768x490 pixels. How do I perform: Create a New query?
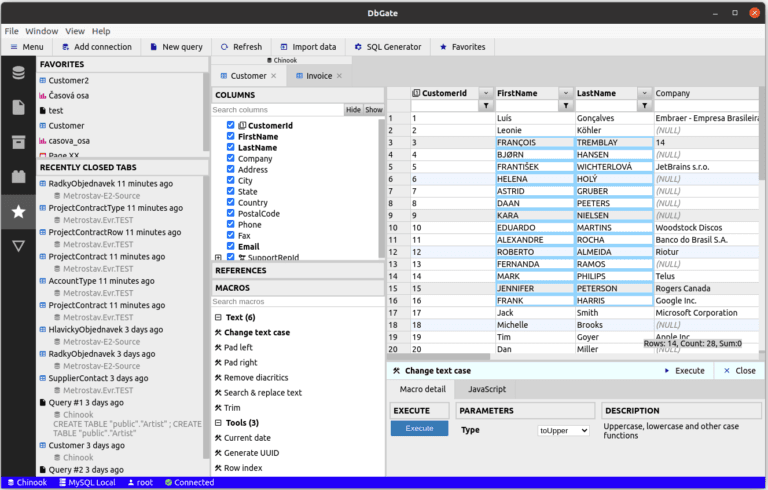click(x=176, y=47)
